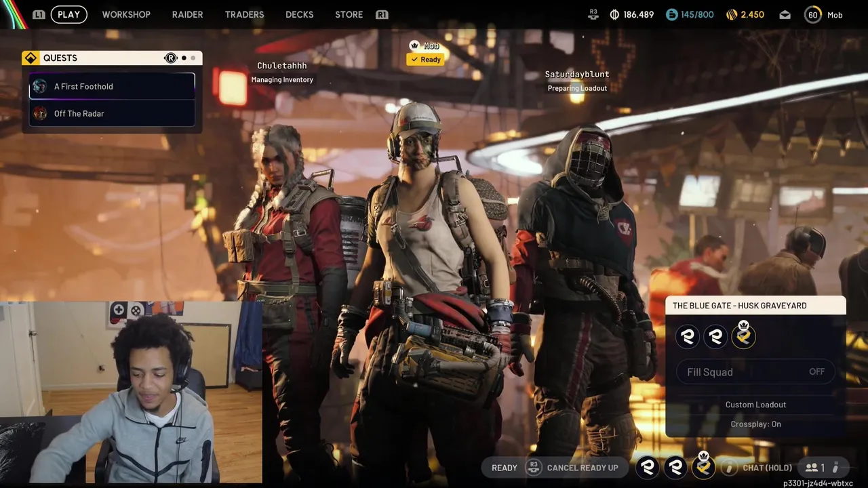Click the coin icon next to 186,489

point(614,14)
